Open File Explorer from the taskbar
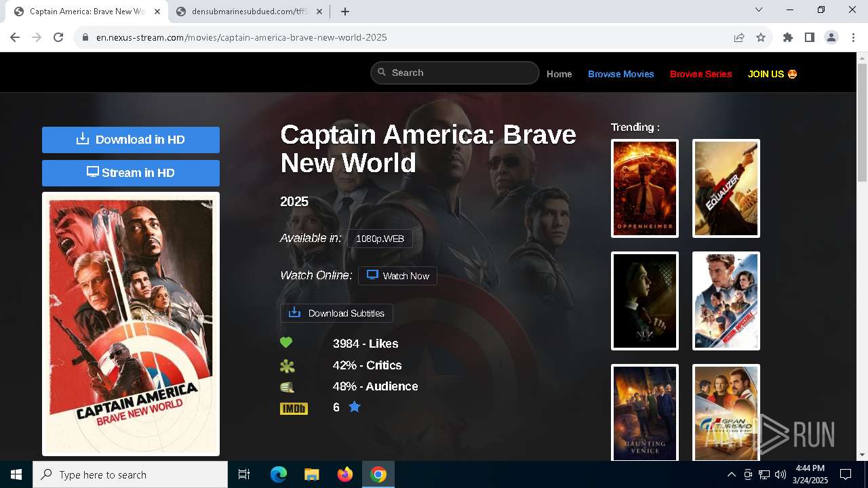 [x=312, y=474]
